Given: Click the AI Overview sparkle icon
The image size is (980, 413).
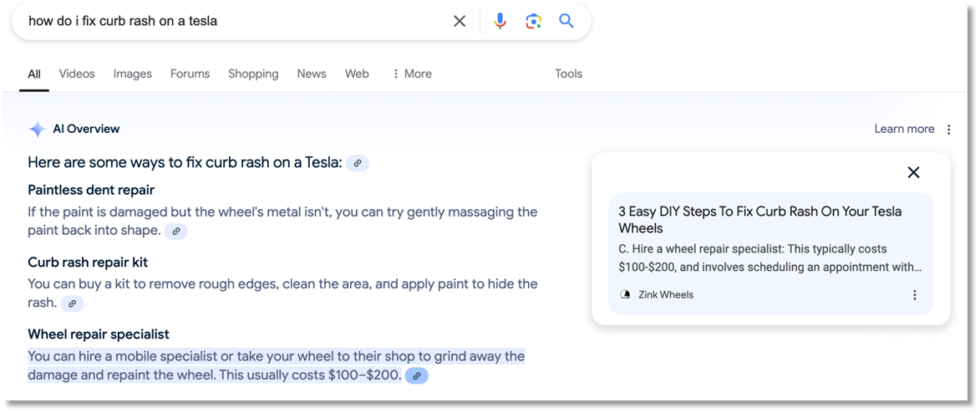Looking at the screenshot, I should (37, 130).
